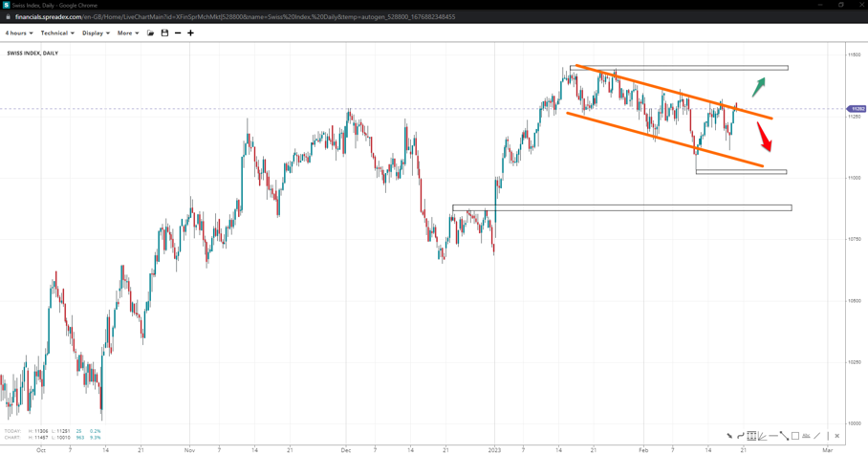Close the drawing tools bar
This screenshot has width=868, height=454.
(837, 436)
